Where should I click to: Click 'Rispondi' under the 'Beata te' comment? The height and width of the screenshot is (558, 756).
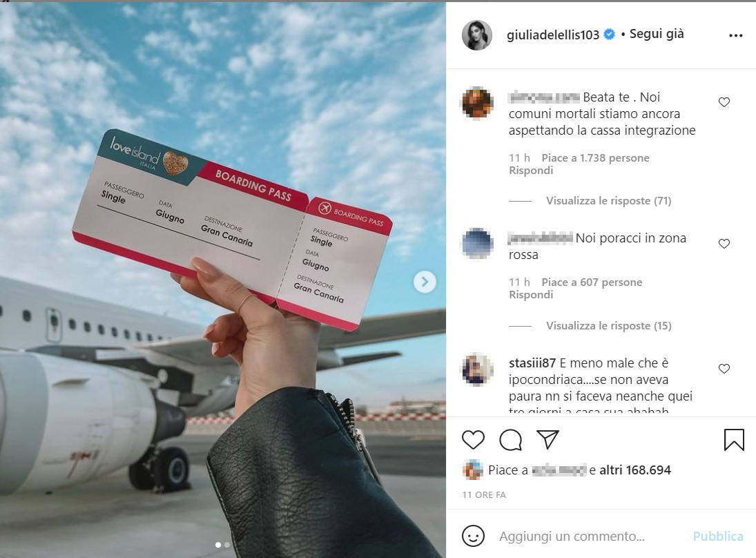[x=531, y=171]
